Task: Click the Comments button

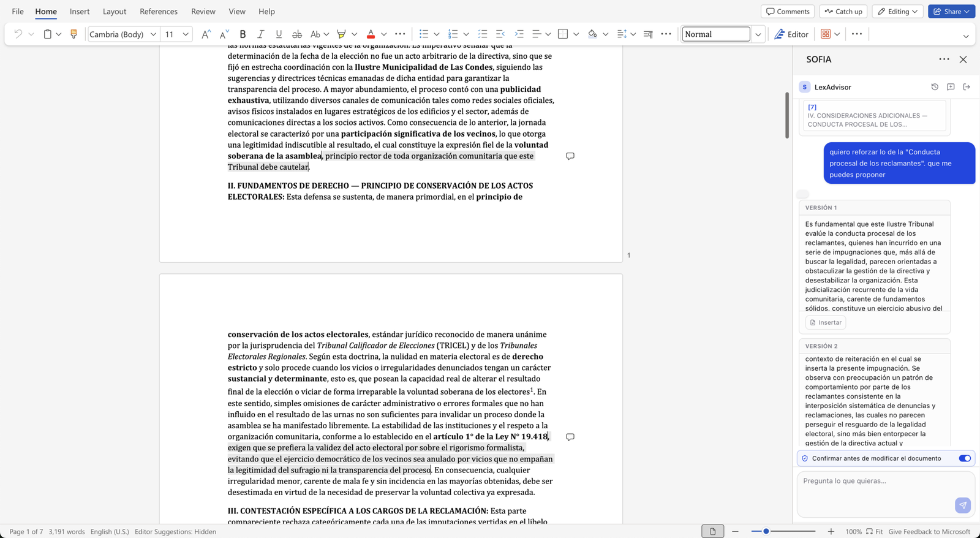Action: [788, 12]
